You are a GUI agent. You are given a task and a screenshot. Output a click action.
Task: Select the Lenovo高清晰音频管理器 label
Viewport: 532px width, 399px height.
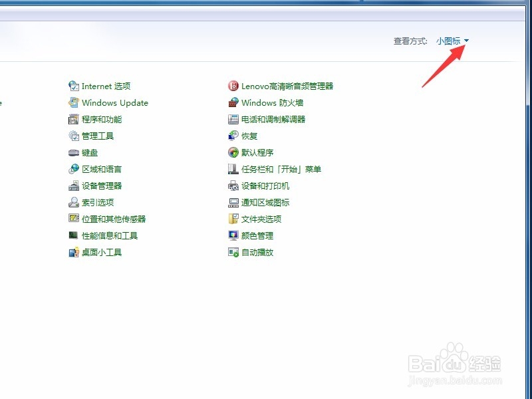[287, 86]
